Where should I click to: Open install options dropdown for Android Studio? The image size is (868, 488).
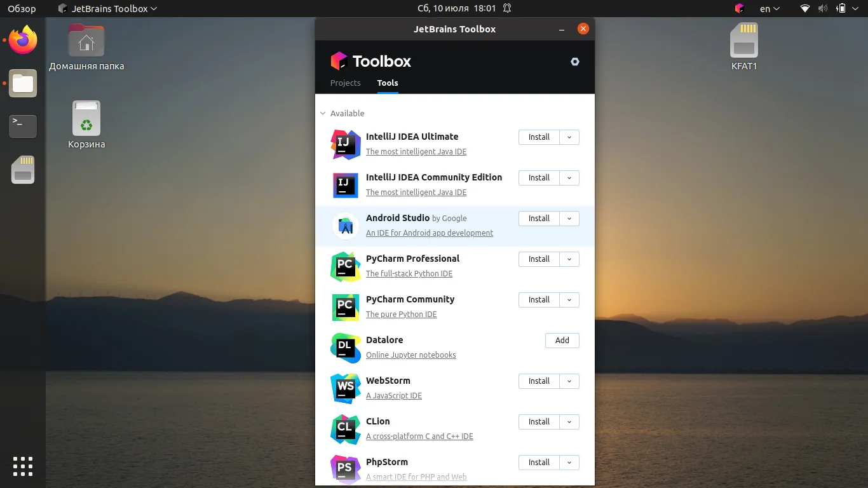click(569, 219)
